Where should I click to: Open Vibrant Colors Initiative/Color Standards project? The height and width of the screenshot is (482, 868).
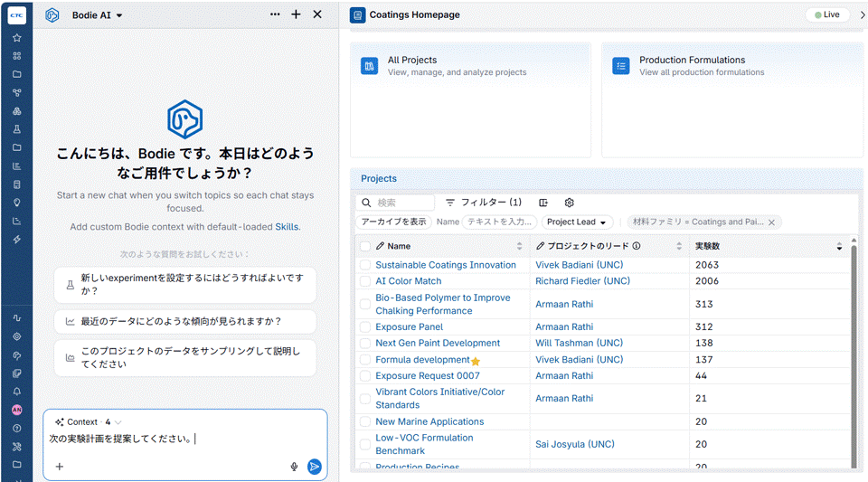coord(440,399)
